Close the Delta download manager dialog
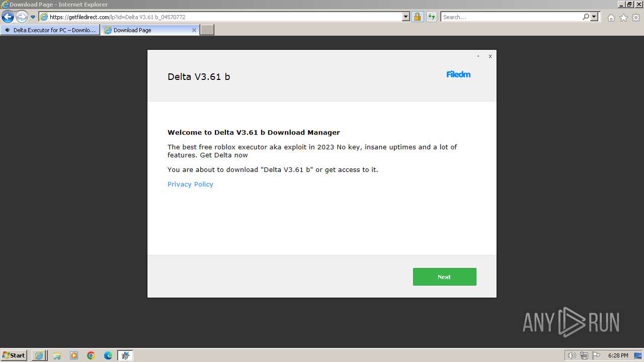This screenshot has height=362, width=644. (490, 56)
